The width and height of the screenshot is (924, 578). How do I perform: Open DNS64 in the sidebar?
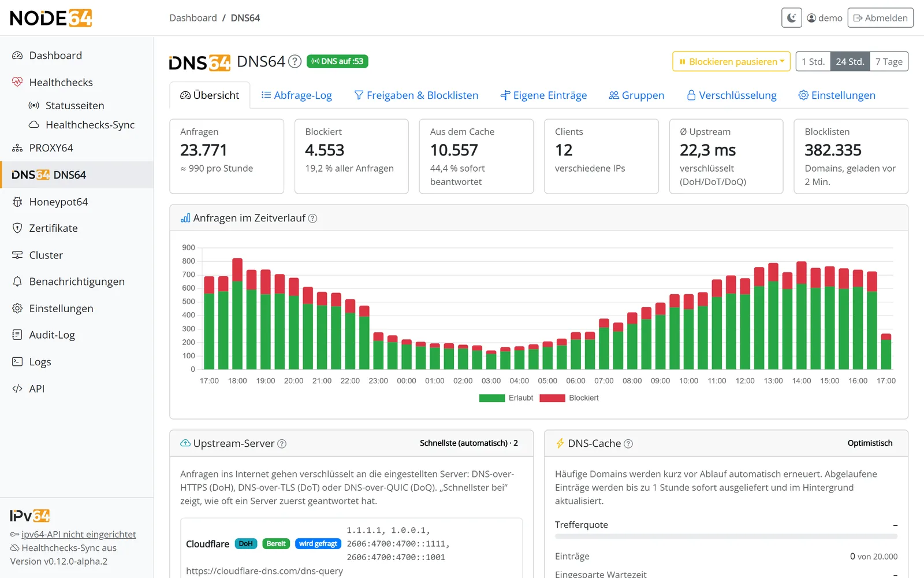pos(77,175)
